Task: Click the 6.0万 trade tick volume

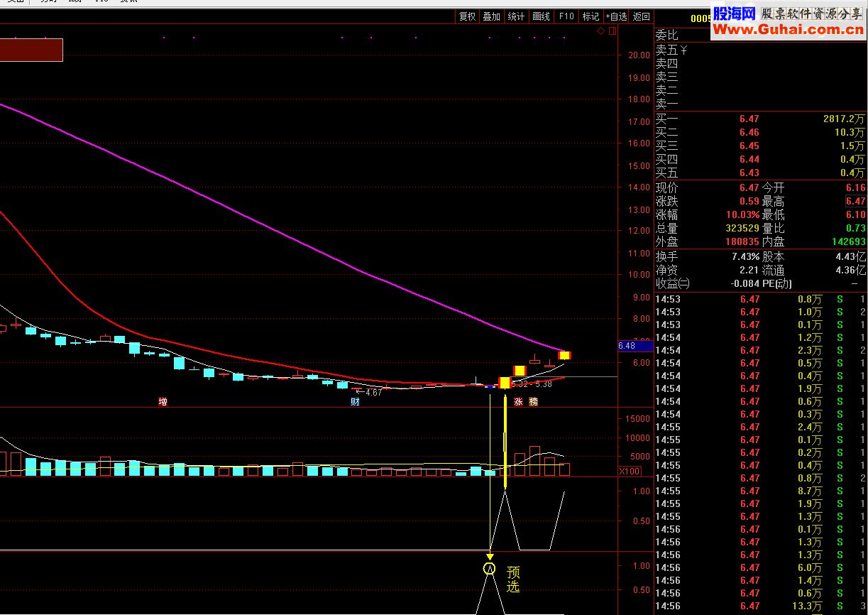Action: tap(810, 567)
